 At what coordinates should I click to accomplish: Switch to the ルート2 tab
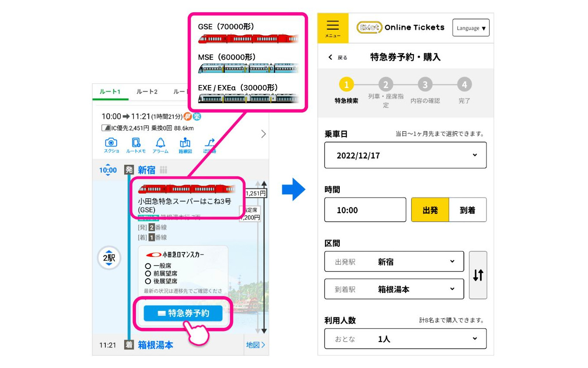click(147, 92)
